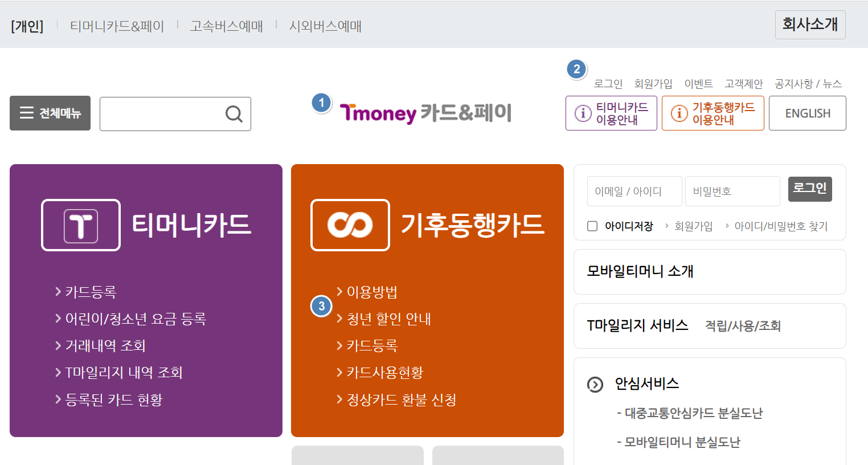Open 이용방법 under 기후동행카드

[x=372, y=292]
